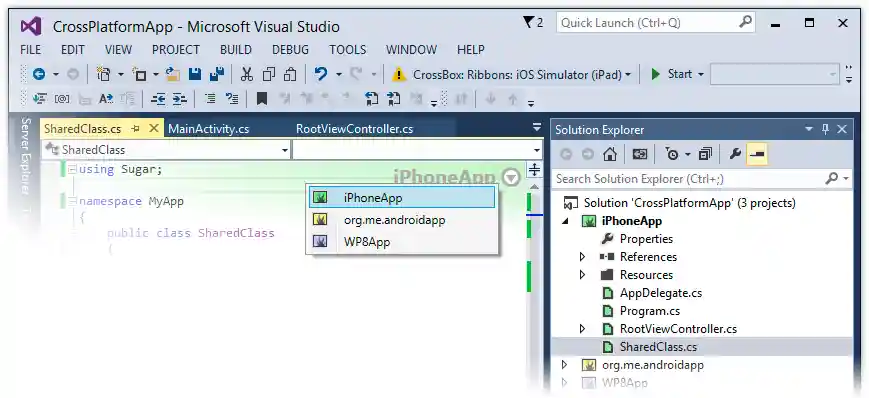869x398 pixels.
Task: Click the New Project toolbar icon
Action: click(103, 74)
